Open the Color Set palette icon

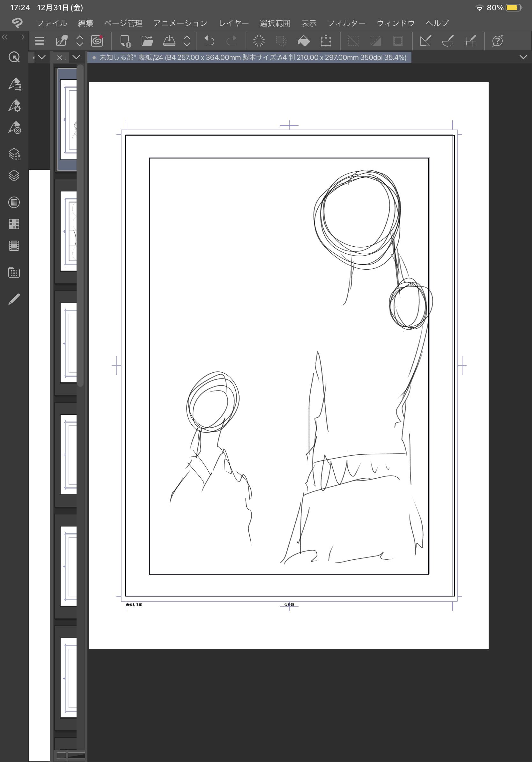click(x=14, y=224)
